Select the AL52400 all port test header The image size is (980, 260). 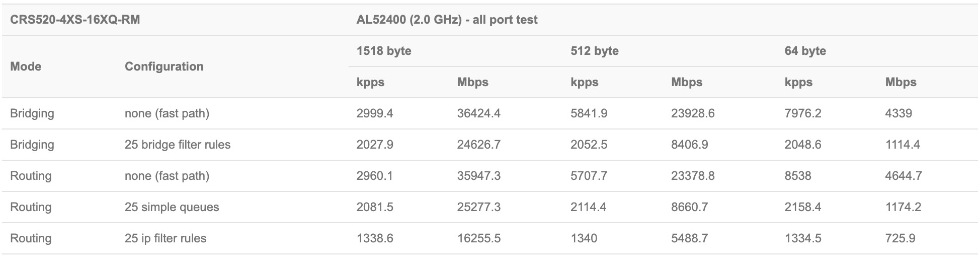pyautogui.click(x=447, y=20)
